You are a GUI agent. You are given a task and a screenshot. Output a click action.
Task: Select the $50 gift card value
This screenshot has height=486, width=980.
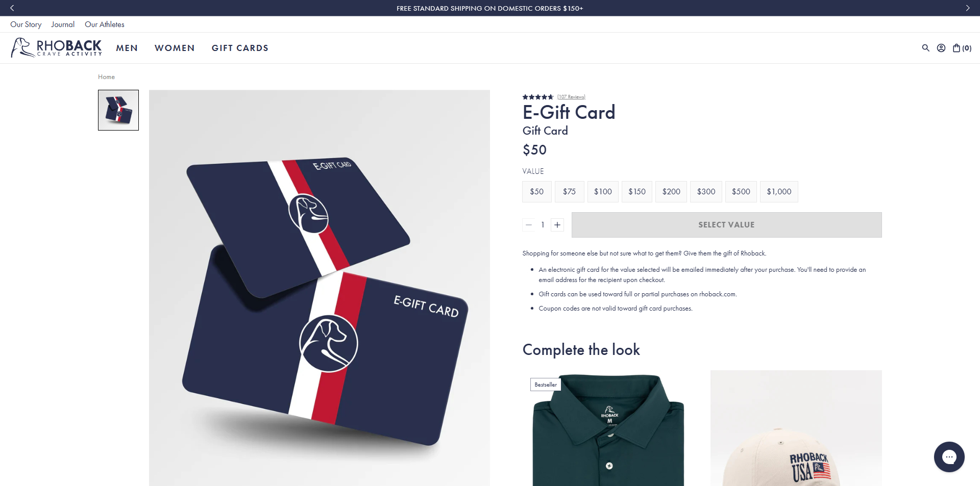[x=536, y=192]
